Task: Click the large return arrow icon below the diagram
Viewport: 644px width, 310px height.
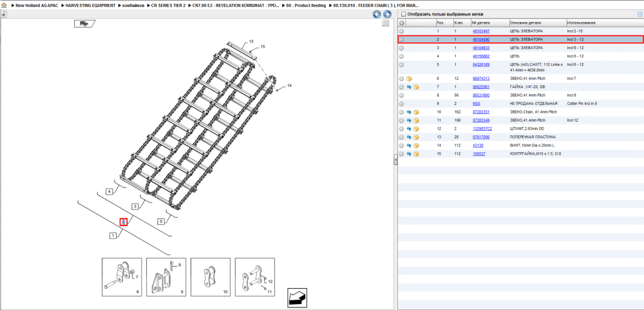Action: point(298,297)
